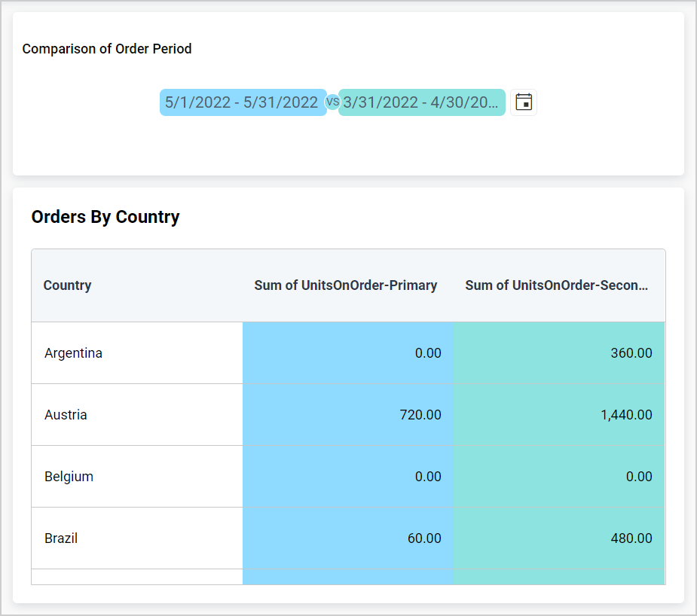Click the primary date range 5/1/2022 - 5/31/2022
The image size is (697, 616).
coord(242,102)
